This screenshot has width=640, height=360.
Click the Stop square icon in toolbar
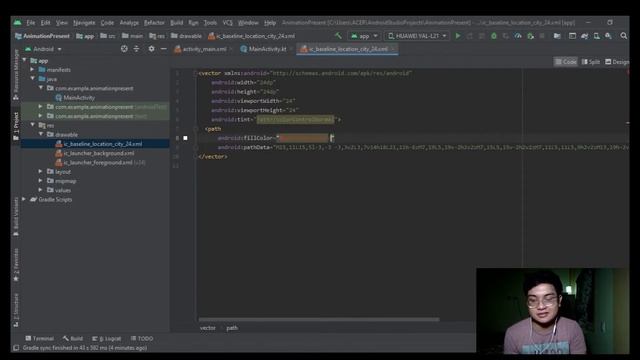(x=542, y=36)
